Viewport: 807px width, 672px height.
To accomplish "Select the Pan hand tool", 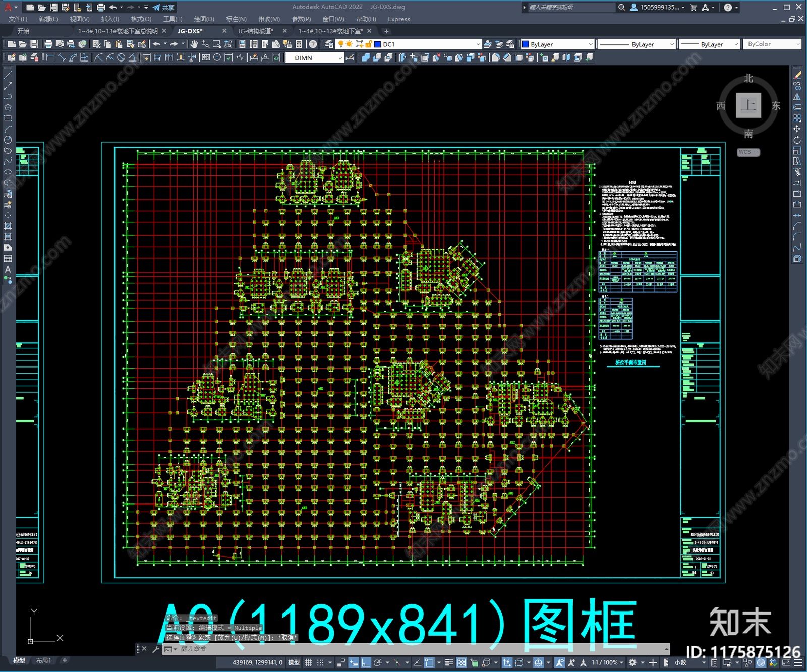I will (x=194, y=44).
